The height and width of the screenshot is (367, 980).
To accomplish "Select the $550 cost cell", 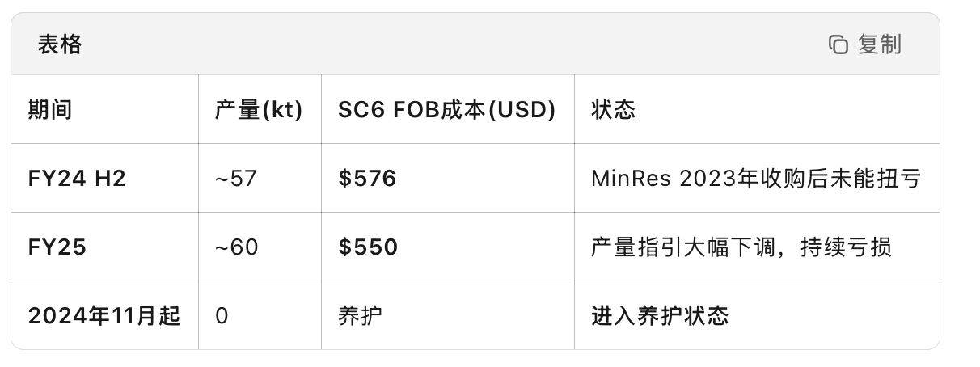I will click(x=369, y=247).
